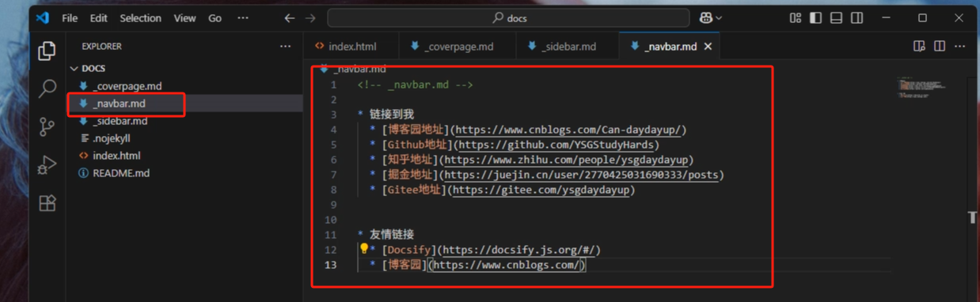Screen dimensions: 980x302
Task: Open Copilot chat icon in title bar
Action: pos(710,17)
